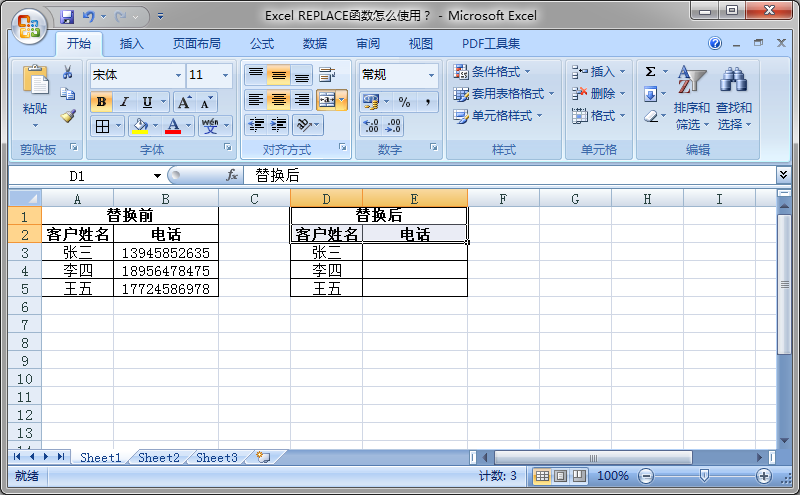Cut the selection with scissors icon
This screenshot has height=495, width=800.
[67, 72]
